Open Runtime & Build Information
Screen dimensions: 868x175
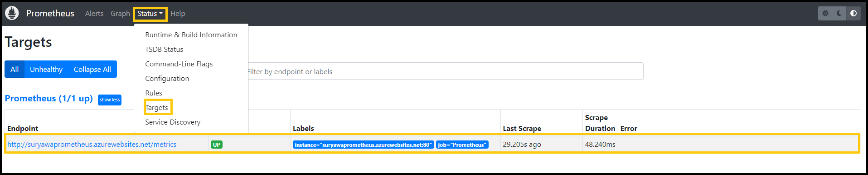click(x=191, y=35)
